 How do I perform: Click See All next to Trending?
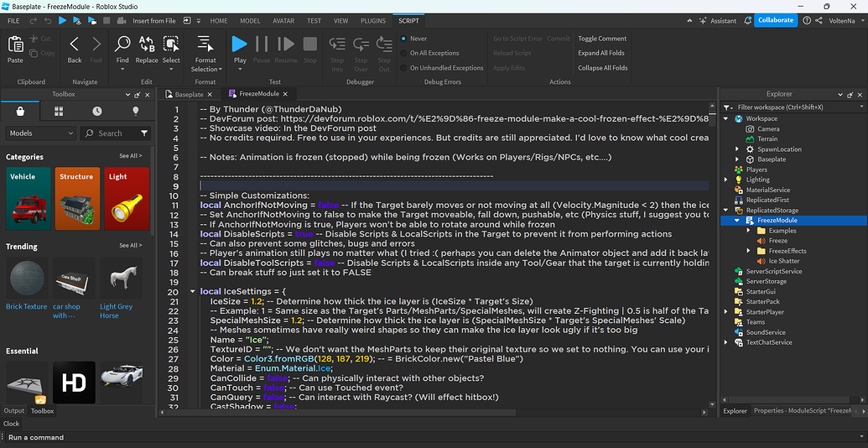(131, 245)
